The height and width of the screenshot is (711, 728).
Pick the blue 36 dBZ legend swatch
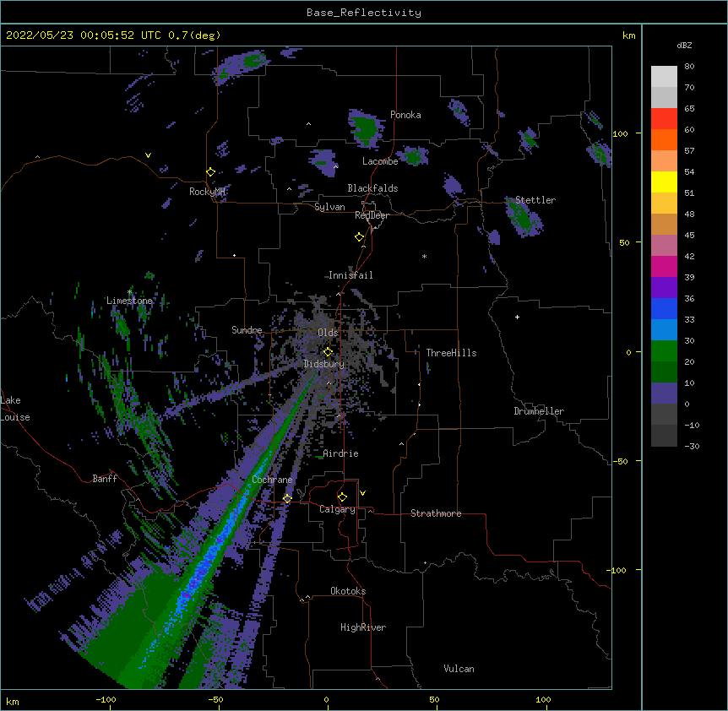(x=664, y=308)
